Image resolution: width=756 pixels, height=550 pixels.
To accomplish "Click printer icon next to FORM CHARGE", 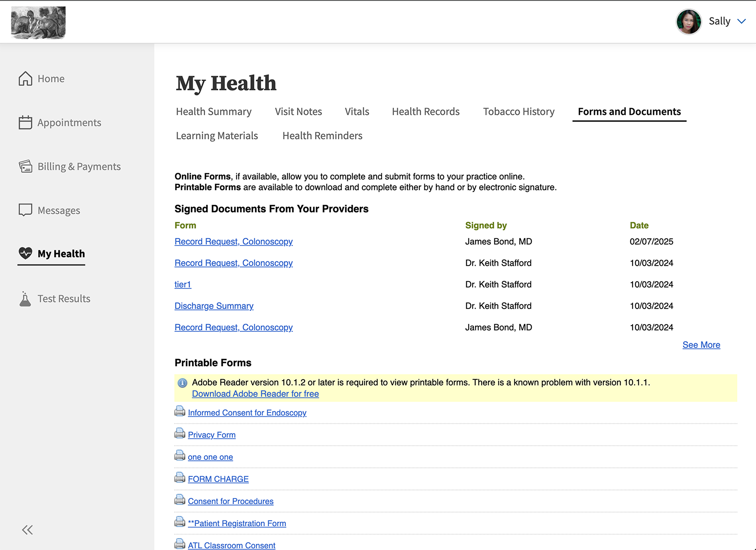I will (180, 478).
